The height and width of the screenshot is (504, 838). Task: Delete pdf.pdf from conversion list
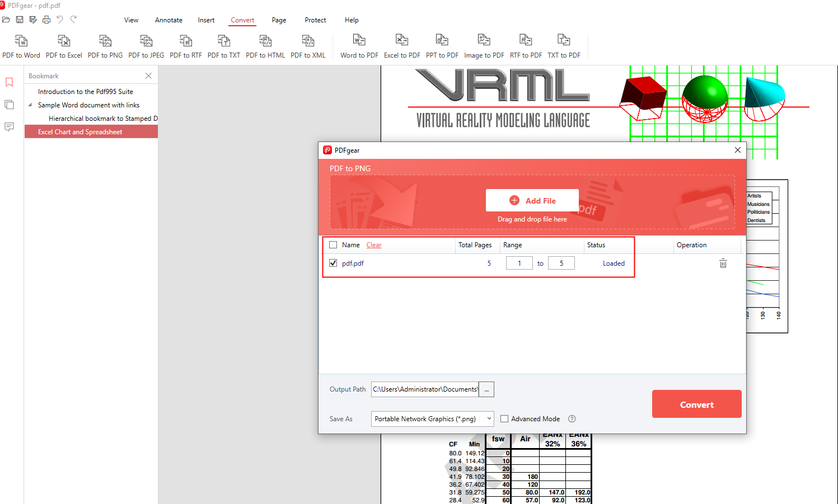pyautogui.click(x=723, y=263)
